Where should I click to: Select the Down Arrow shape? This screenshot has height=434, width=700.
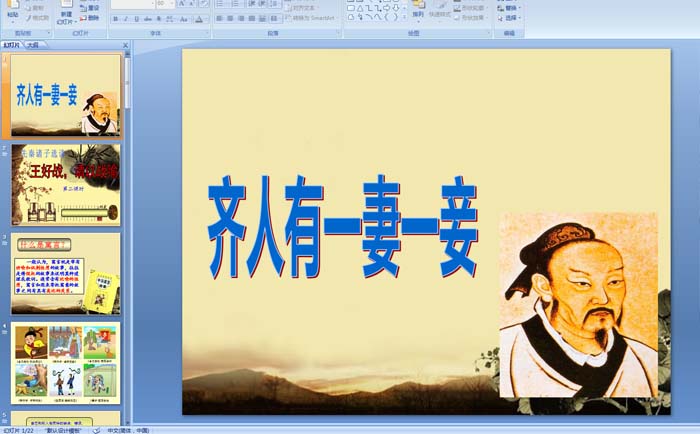click(396, 8)
